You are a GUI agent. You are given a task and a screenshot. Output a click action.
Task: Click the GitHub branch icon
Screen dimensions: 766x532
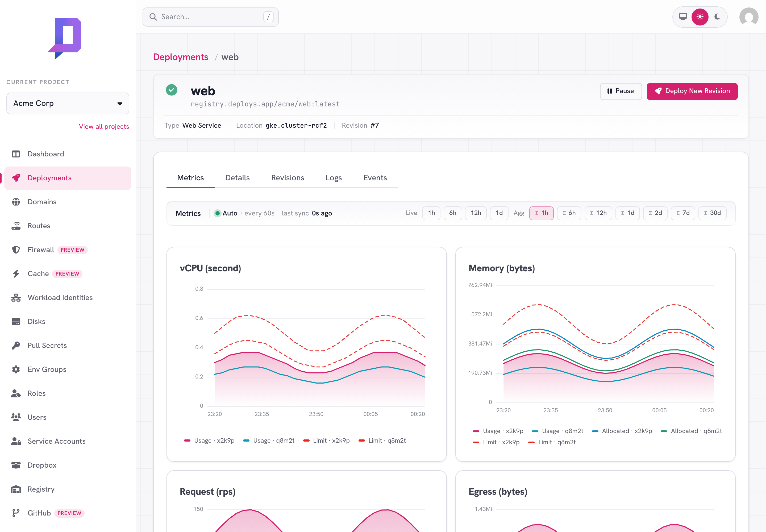tap(16, 513)
